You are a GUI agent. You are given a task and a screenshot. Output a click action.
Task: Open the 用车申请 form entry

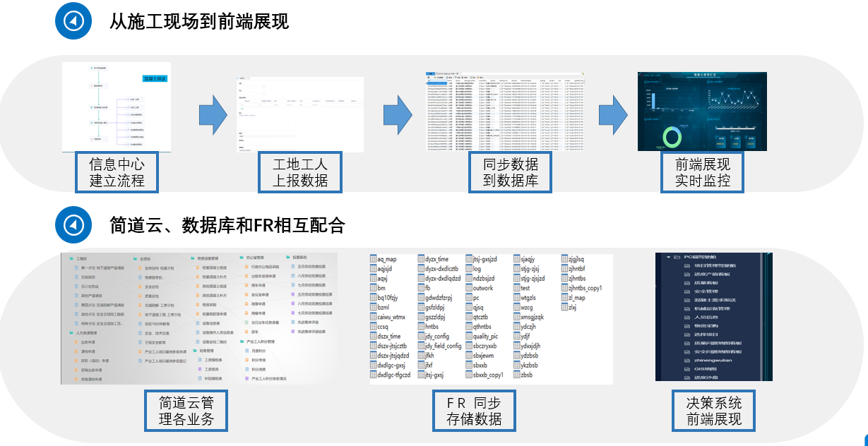coord(258,286)
